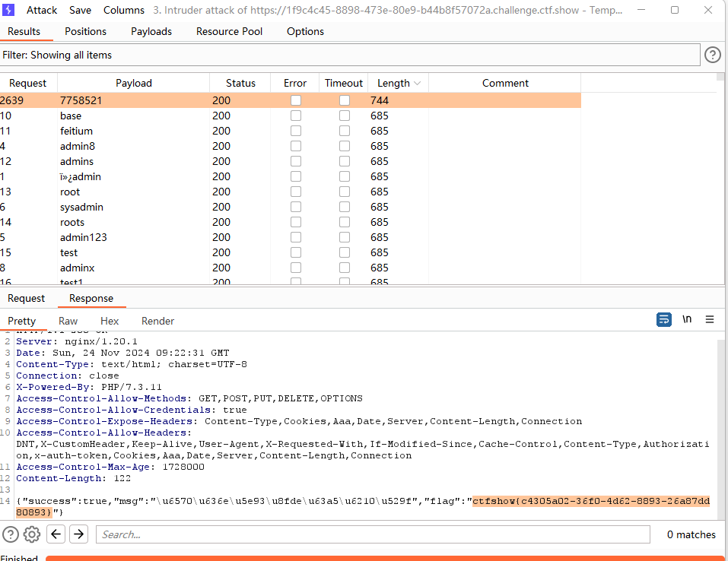Sort results by Timeout column header
The height and width of the screenshot is (561, 728).
coord(344,83)
